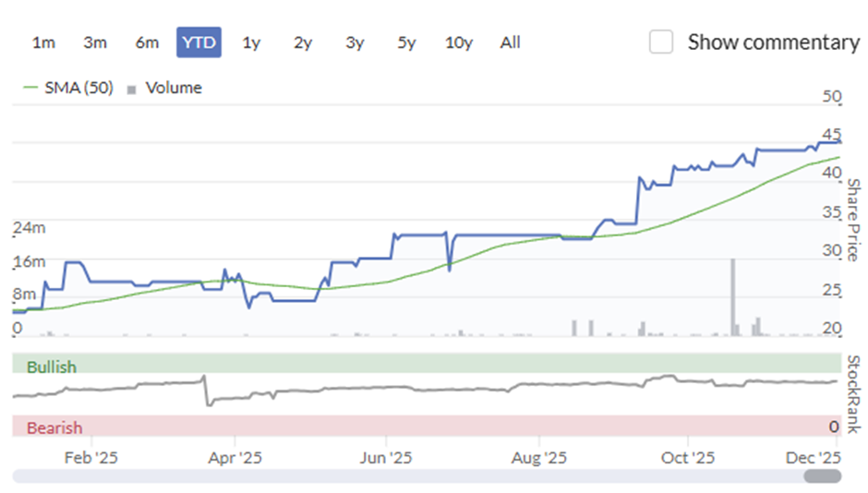
Task: Click the 30 share price axis value
Action: pos(831,250)
